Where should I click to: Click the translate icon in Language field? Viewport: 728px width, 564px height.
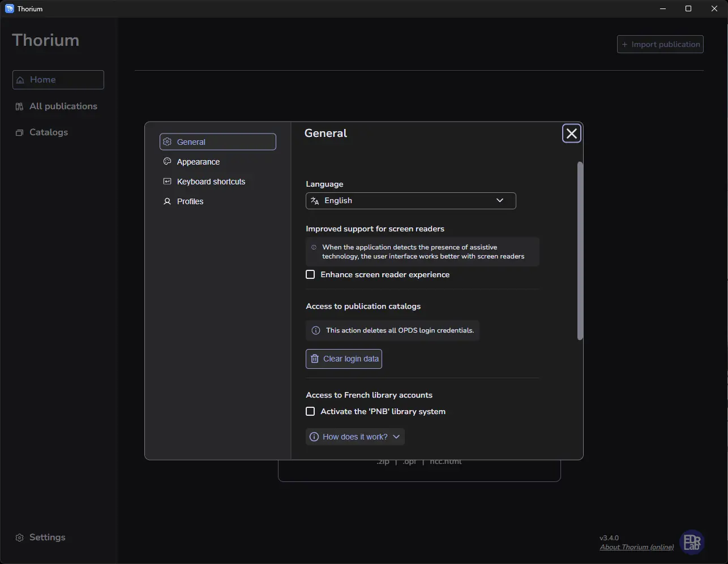pos(315,201)
